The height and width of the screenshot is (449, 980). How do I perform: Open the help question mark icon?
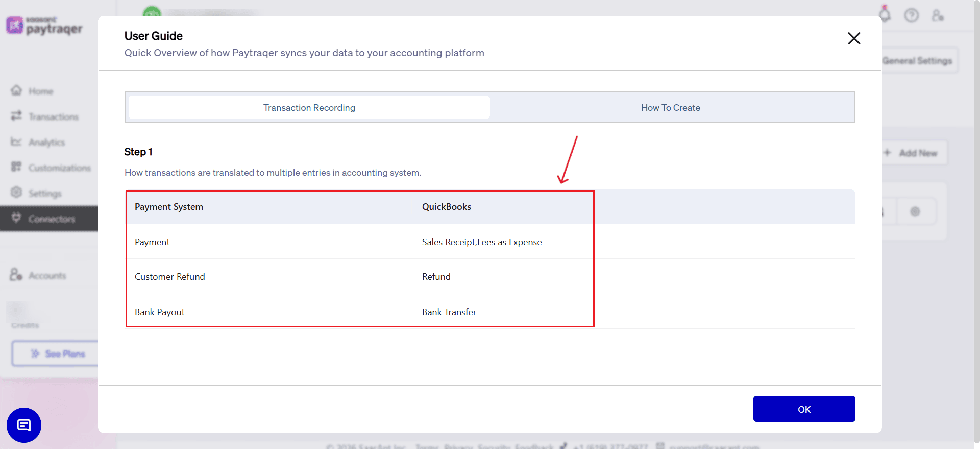pos(912,15)
